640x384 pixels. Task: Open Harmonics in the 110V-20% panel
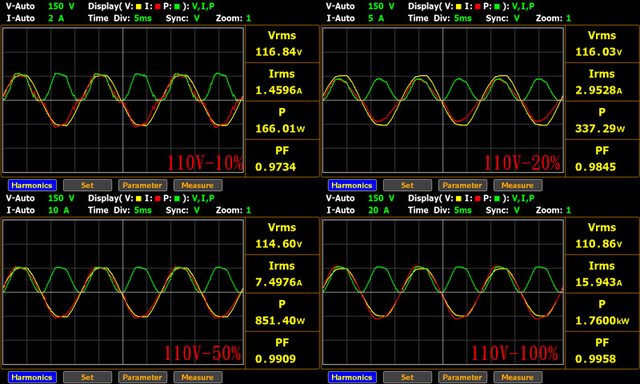coord(352,185)
